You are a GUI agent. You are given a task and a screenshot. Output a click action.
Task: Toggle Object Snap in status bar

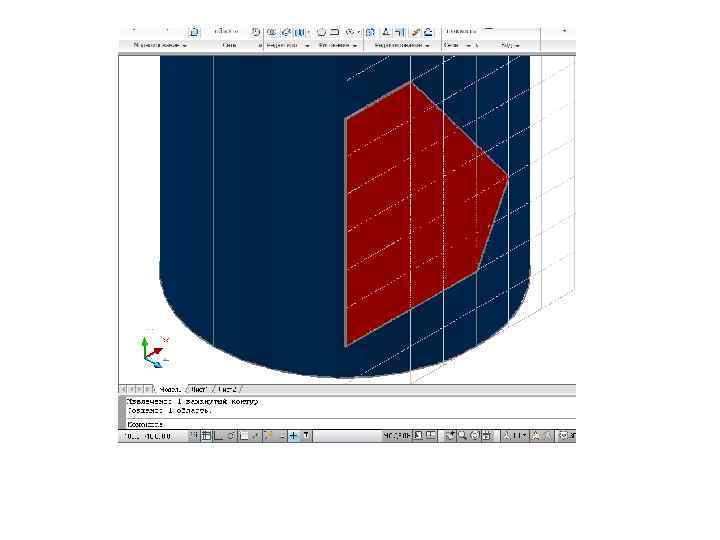click(x=243, y=436)
